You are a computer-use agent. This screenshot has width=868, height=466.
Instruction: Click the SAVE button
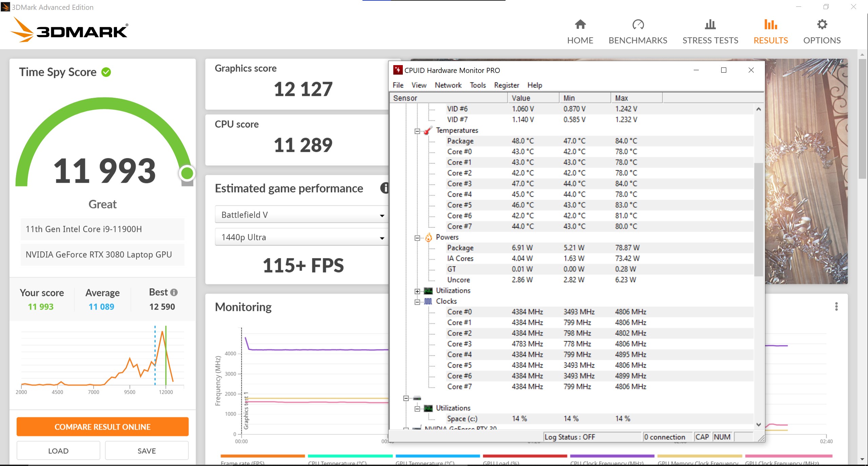coord(146,451)
